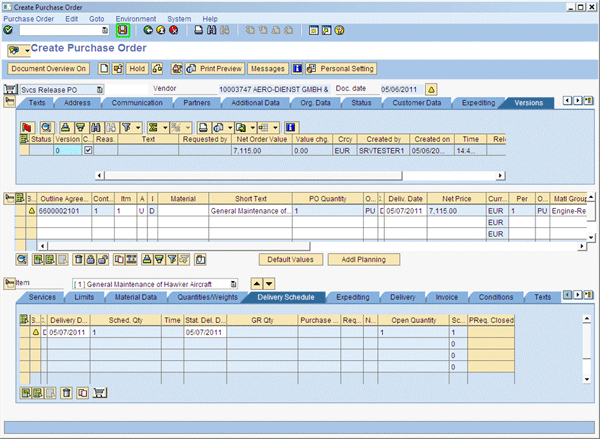This screenshot has width=600, height=439.
Task: Click the blue info icon in Versions toolbar
Action: point(290,127)
